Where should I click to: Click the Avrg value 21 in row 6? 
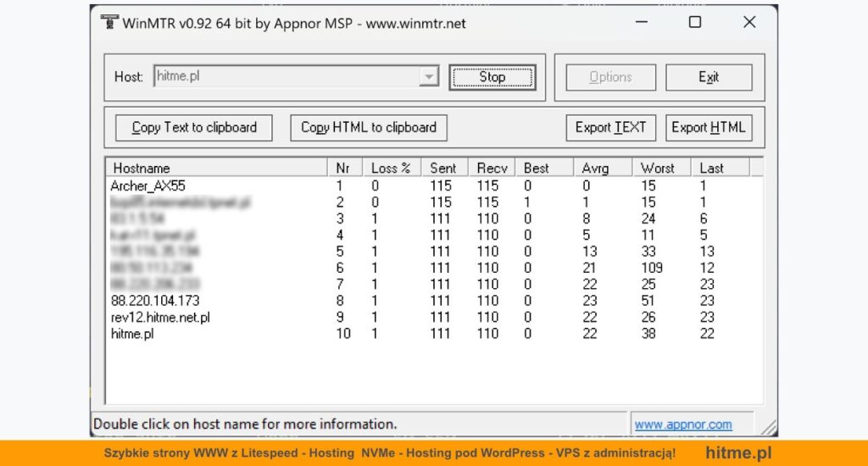point(589,268)
